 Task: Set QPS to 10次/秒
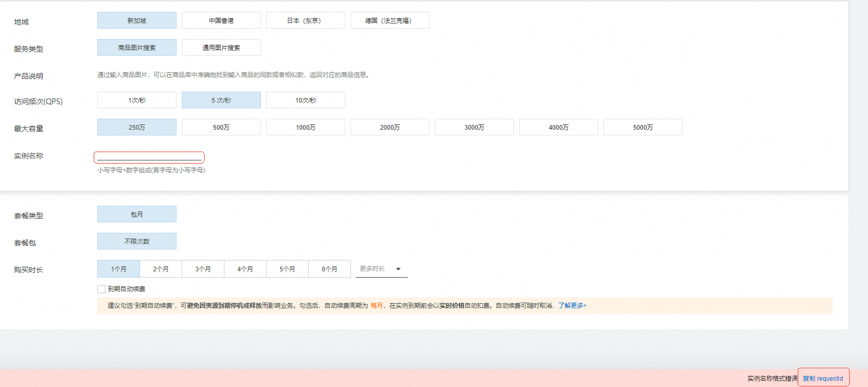pos(306,100)
